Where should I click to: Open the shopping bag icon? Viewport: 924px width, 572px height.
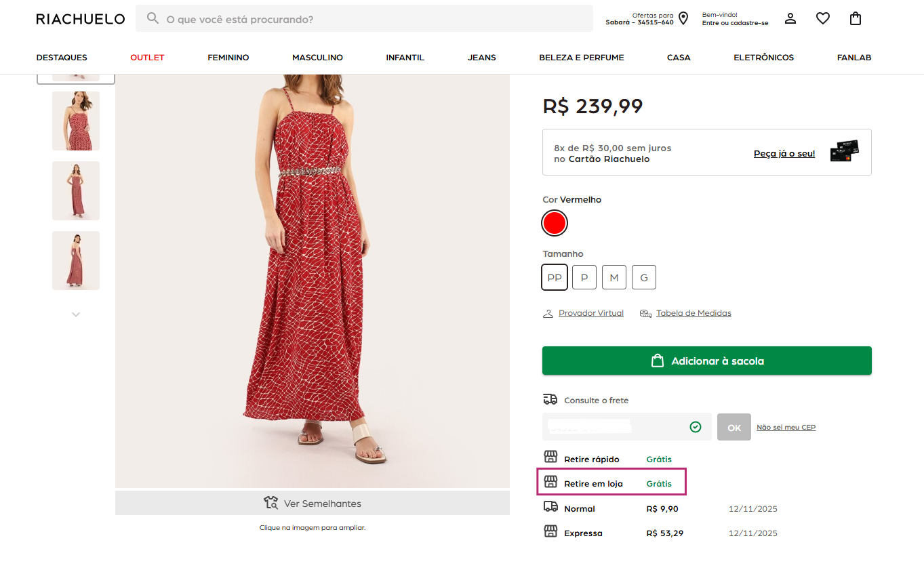855,18
